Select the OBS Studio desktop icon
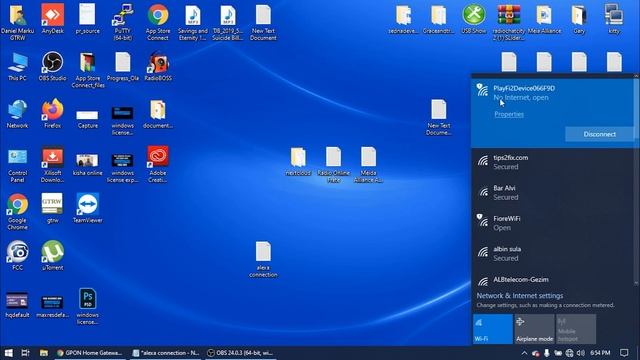Viewport: 640px width, 360px height. pyautogui.click(x=52, y=66)
